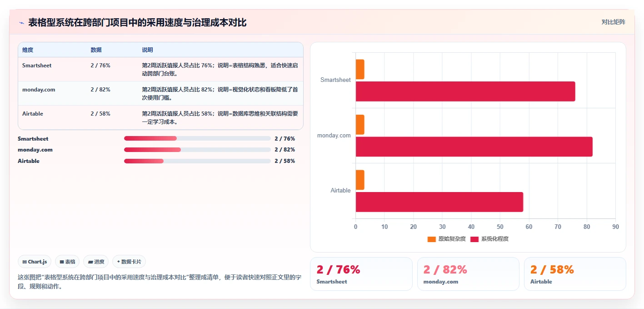The image size is (644, 309).
Task: Click the red Smartsheet bar in chart
Action: coord(465,91)
